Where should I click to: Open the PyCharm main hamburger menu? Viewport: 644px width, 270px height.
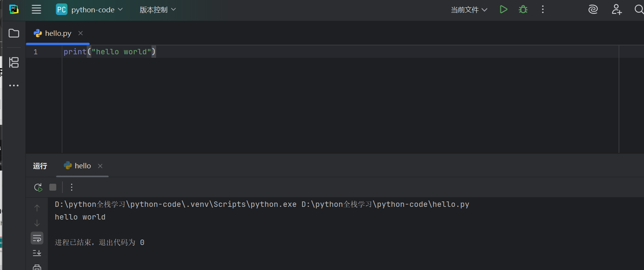pyautogui.click(x=36, y=10)
